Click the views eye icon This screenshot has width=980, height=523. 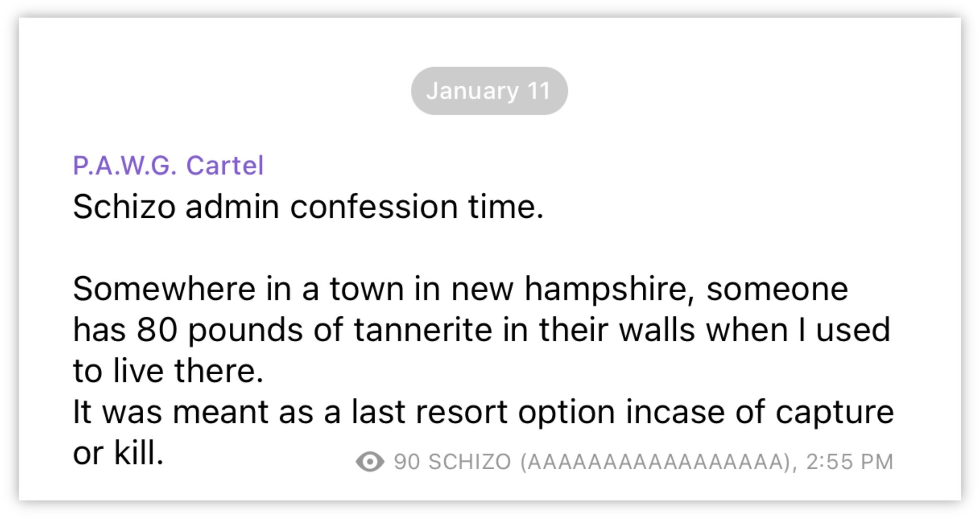pyautogui.click(x=370, y=461)
